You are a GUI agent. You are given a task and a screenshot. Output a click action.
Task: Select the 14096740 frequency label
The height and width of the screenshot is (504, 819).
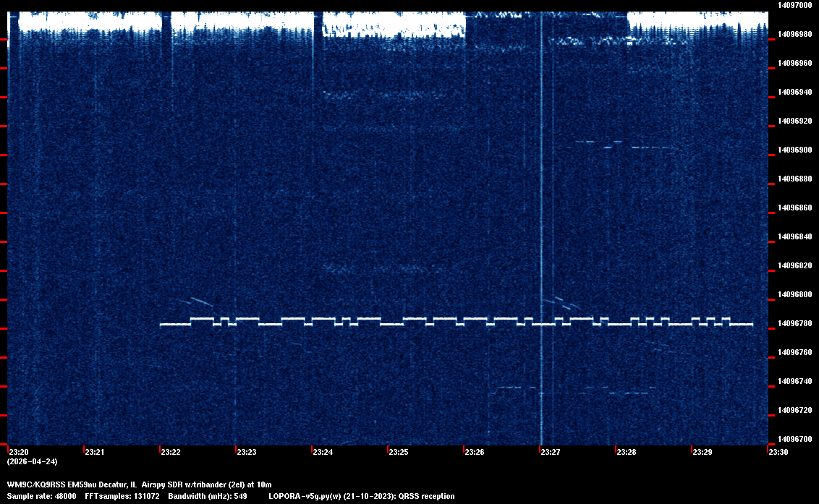(795, 381)
